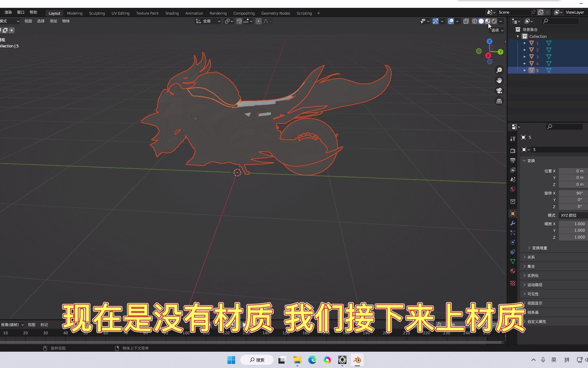This screenshot has height=368, width=588.
Task: Switch perspective/orthographic grid icon
Action: [x=499, y=101]
